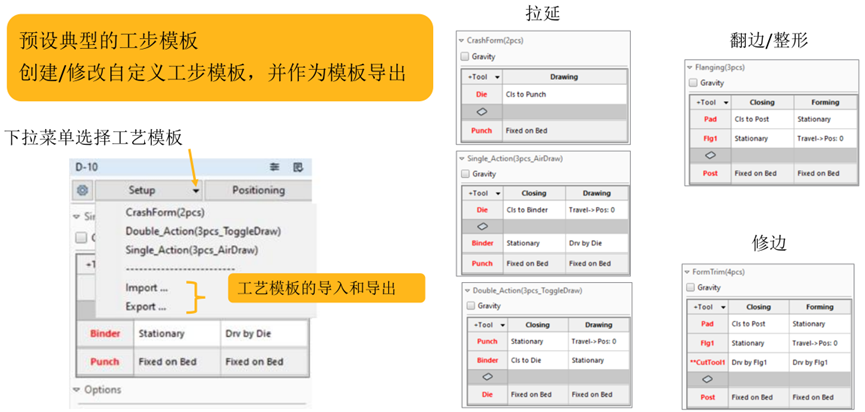Select Export ... in the Setup menu
Viewport: 865px width, 412px height.
pyautogui.click(x=146, y=307)
